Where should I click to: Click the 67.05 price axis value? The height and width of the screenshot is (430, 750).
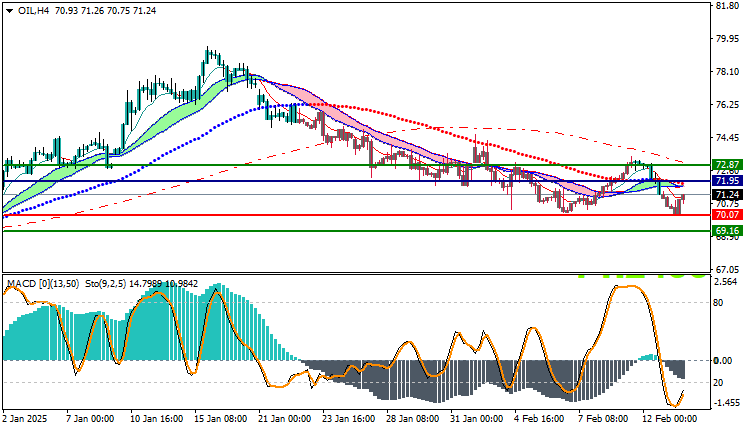pos(727,269)
